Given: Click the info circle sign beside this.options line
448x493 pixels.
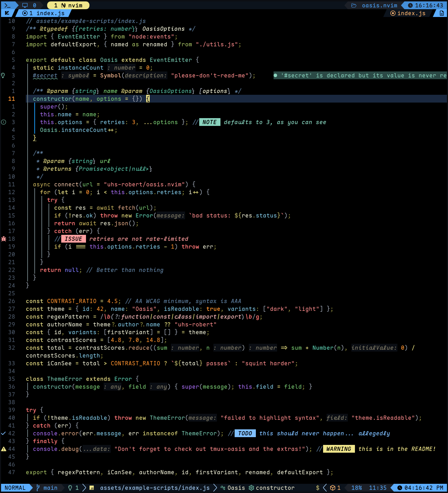Looking at the screenshot, I should pyautogui.click(x=3, y=122).
